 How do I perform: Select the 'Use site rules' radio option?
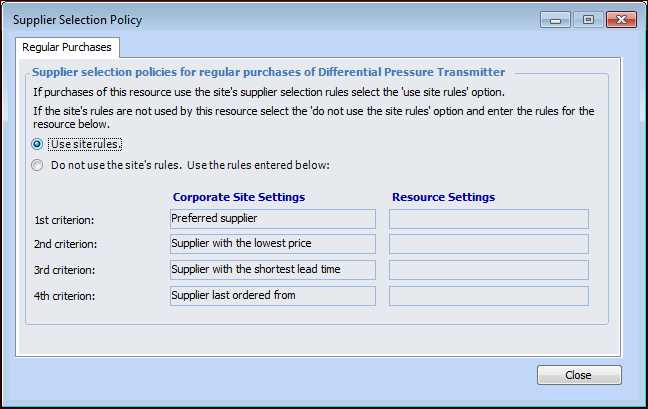click(38, 144)
